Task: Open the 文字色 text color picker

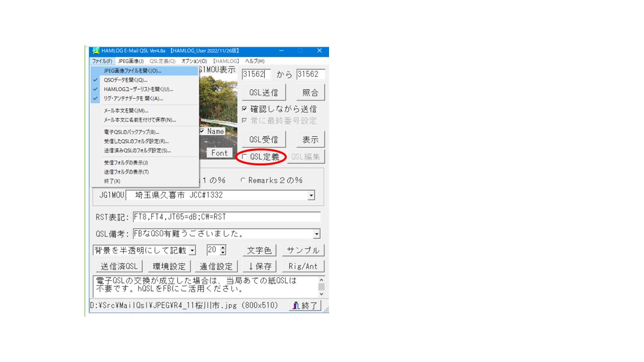Action: click(x=260, y=250)
